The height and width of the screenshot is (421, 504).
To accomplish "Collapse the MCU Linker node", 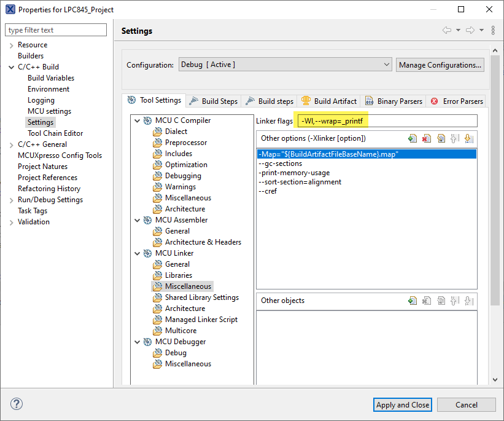I will click(x=137, y=253).
